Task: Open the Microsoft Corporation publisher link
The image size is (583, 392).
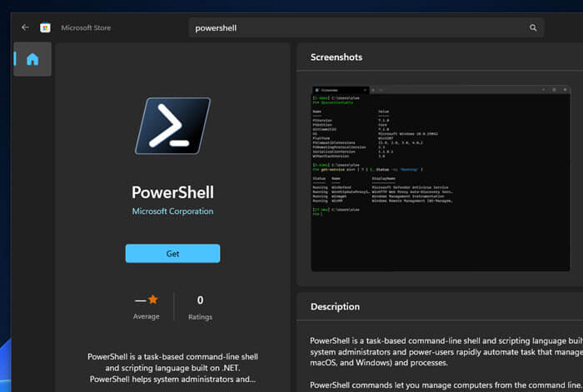Action: click(173, 211)
